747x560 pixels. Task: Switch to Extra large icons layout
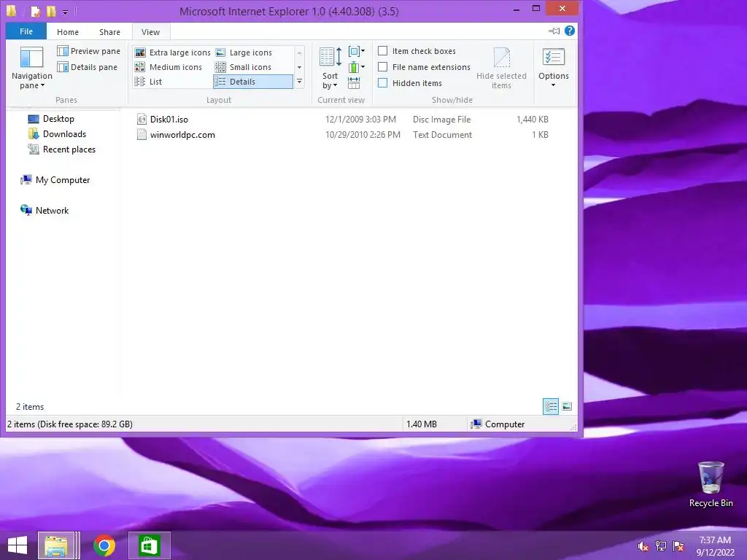pos(172,52)
